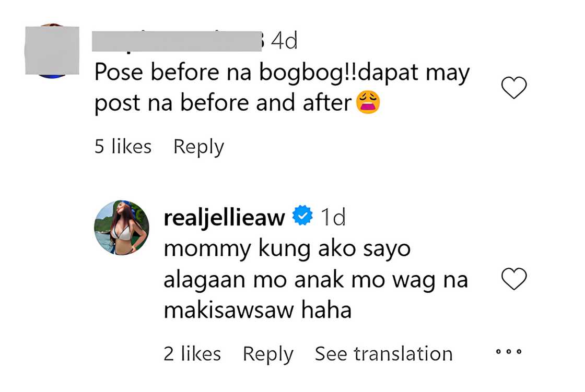The image size is (585, 392).
Task: Reply to the 'Pose before na bogbog' comment
Action: click(x=198, y=147)
